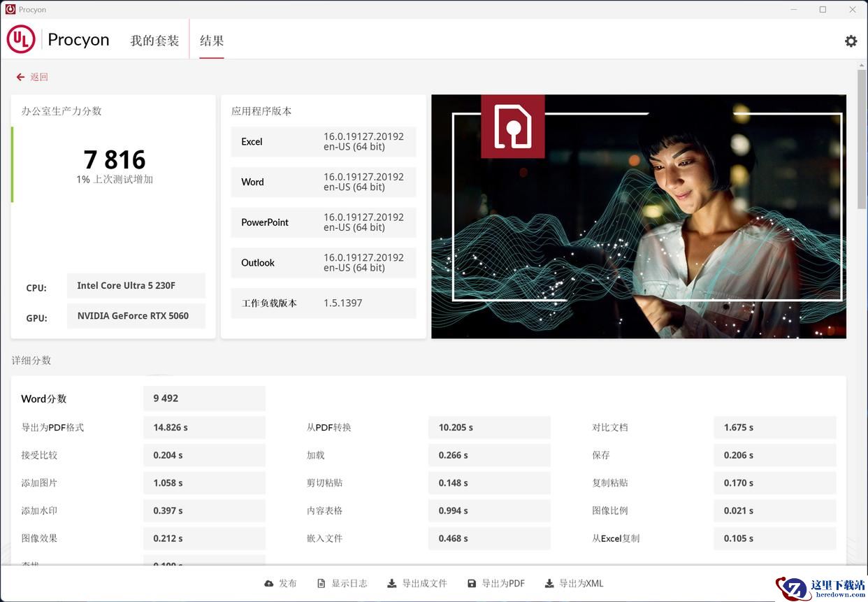This screenshot has height=602, width=868.
Task: Click 导出为PDF button text
Action: tap(503, 583)
